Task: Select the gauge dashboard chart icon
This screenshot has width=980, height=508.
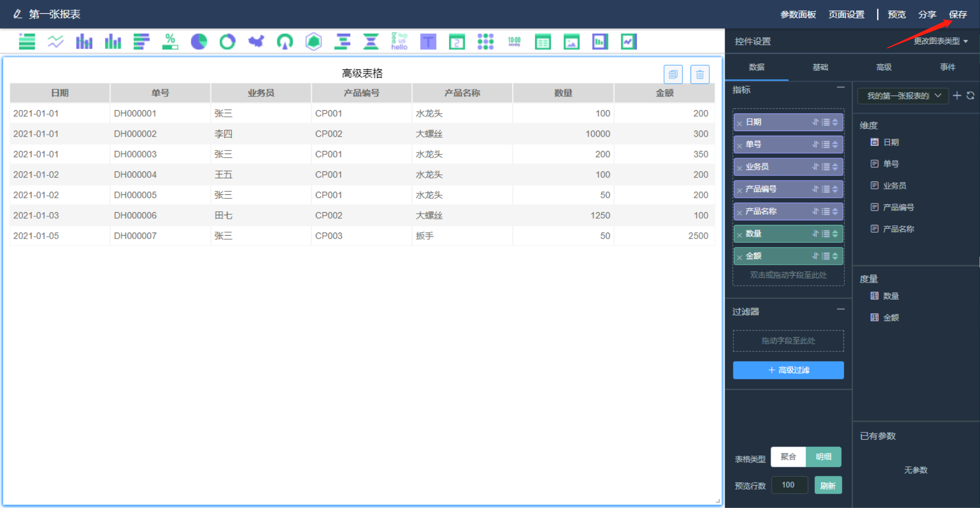Action: point(285,41)
